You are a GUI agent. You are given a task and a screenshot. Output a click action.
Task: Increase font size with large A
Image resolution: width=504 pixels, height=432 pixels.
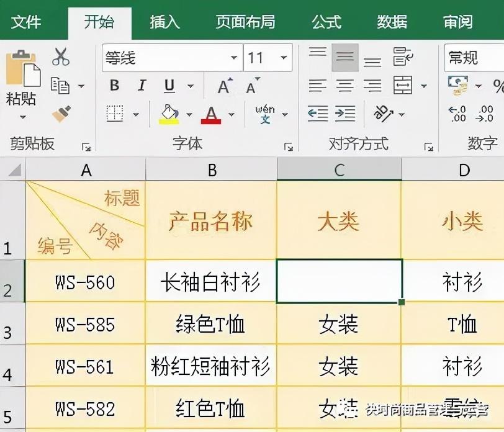[225, 86]
